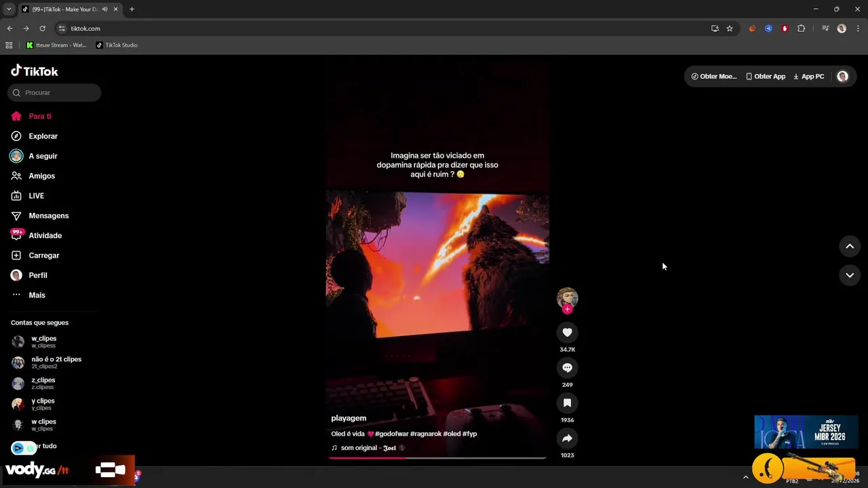The image size is (868, 488).
Task: Show hidden system tray icons
Action: pos(745,477)
